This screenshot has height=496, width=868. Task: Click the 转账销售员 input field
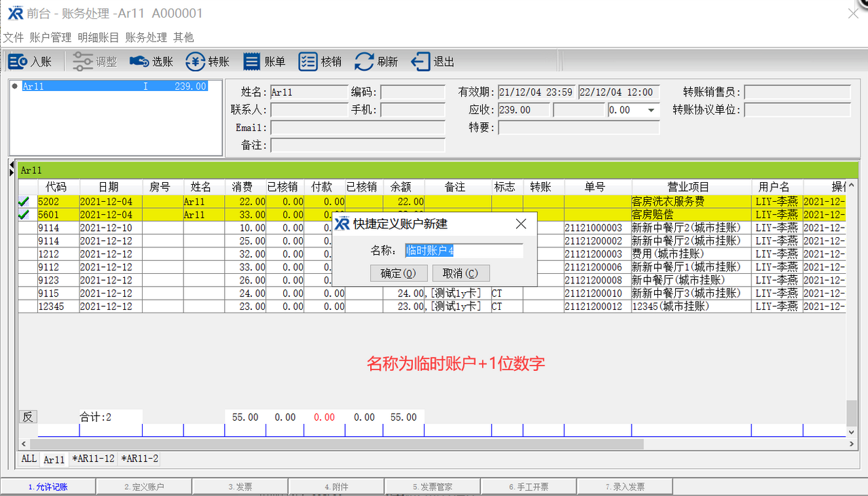click(797, 92)
